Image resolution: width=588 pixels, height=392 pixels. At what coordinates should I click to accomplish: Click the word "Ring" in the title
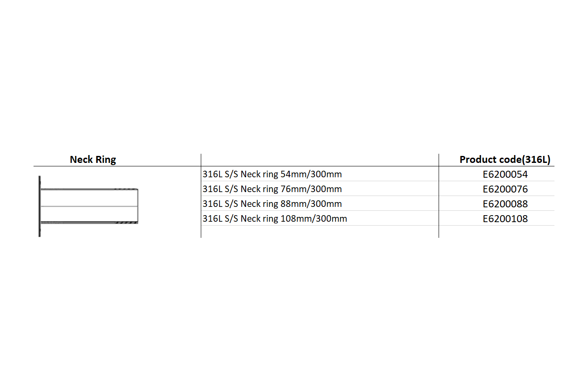click(106, 160)
